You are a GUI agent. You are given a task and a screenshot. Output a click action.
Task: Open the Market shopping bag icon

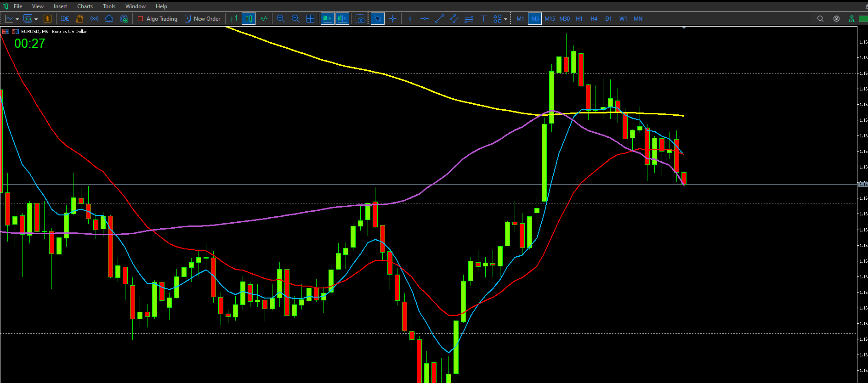79,19
